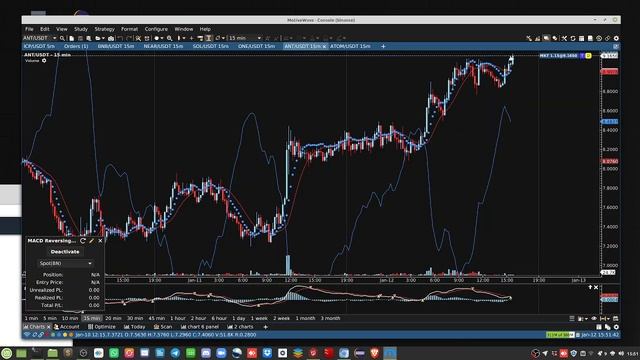640x360 pixels.
Task: Close the MACD sub-panel with X icon
Action: click(x=596, y=287)
